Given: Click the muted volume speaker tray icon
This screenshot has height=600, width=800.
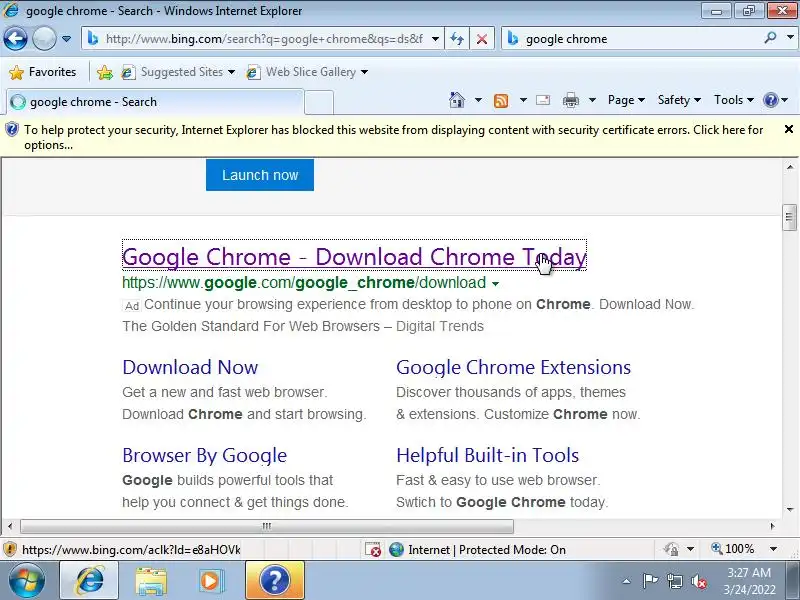Looking at the screenshot, I should point(698,581).
